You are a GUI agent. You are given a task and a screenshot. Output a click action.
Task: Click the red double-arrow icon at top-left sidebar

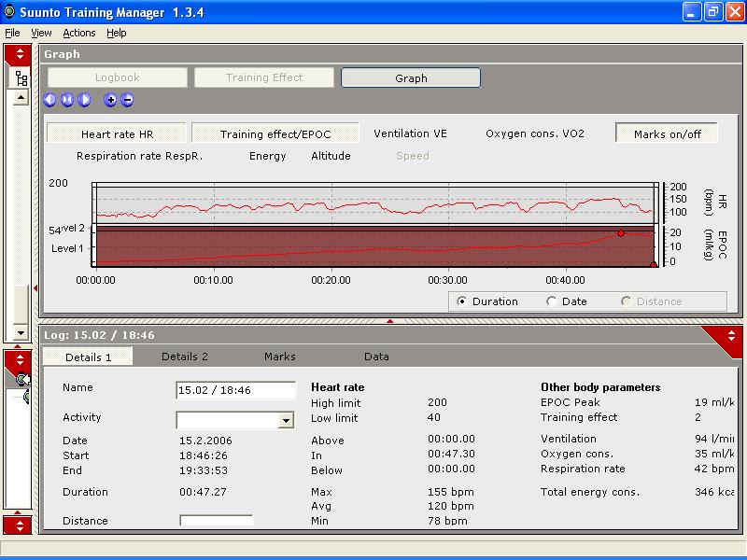(x=20, y=54)
